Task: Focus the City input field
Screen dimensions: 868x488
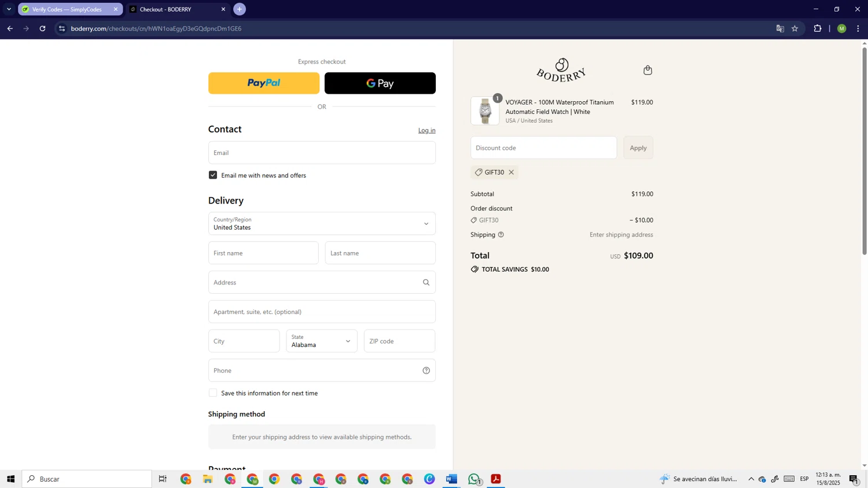Action: (x=244, y=341)
